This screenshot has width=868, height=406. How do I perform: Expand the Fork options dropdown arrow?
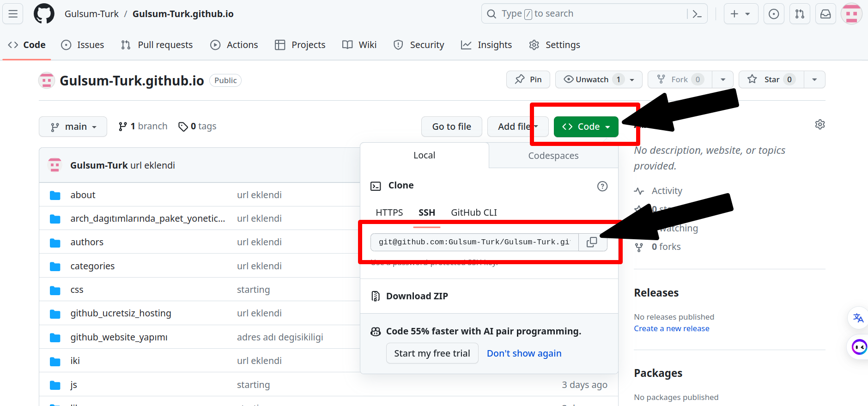723,79
